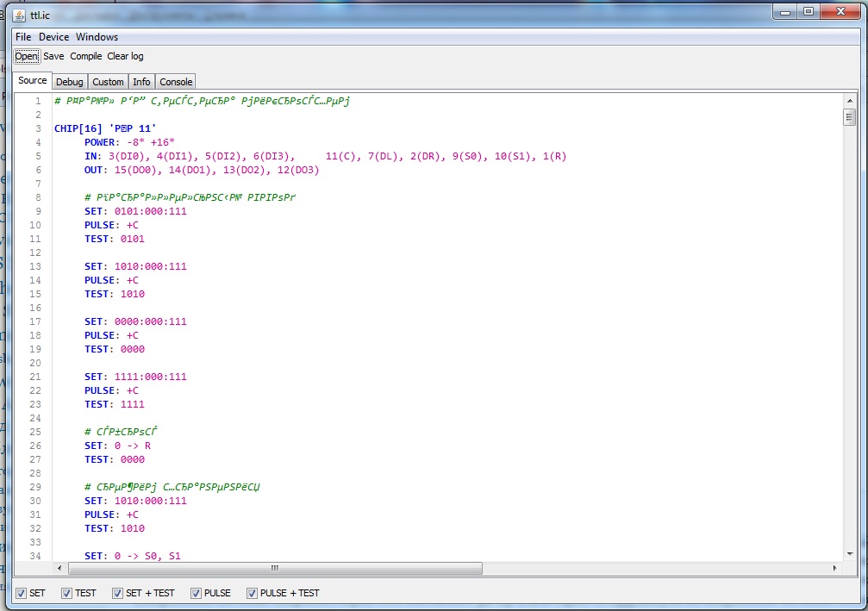Screen dimensions: 868x611
Task: Open the Device menu
Action: click(x=53, y=37)
